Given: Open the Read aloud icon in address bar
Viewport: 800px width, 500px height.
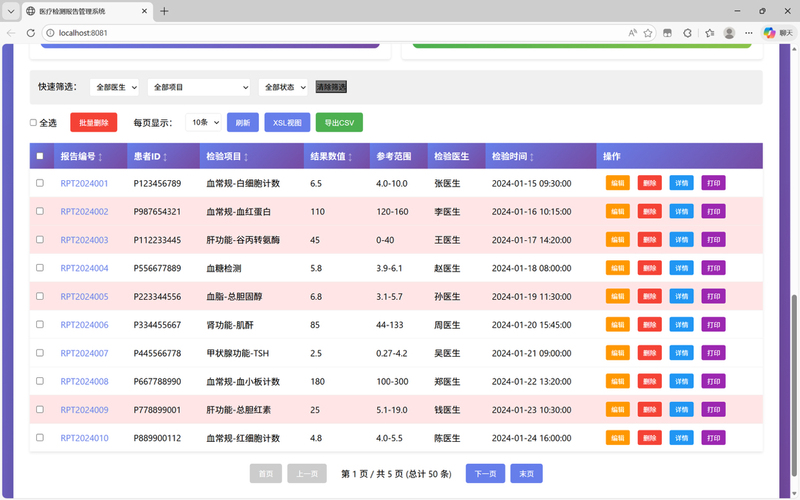Looking at the screenshot, I should click(x=632, y=32).
